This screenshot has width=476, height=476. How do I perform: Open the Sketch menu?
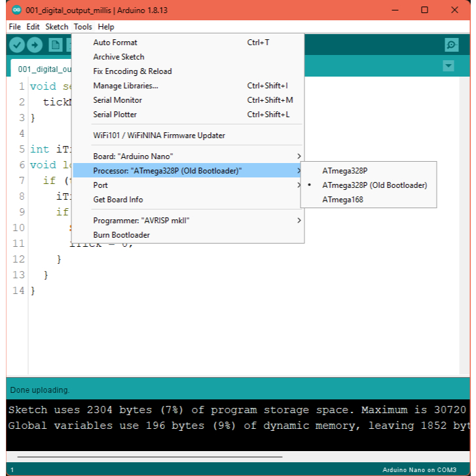pos(56,27)
